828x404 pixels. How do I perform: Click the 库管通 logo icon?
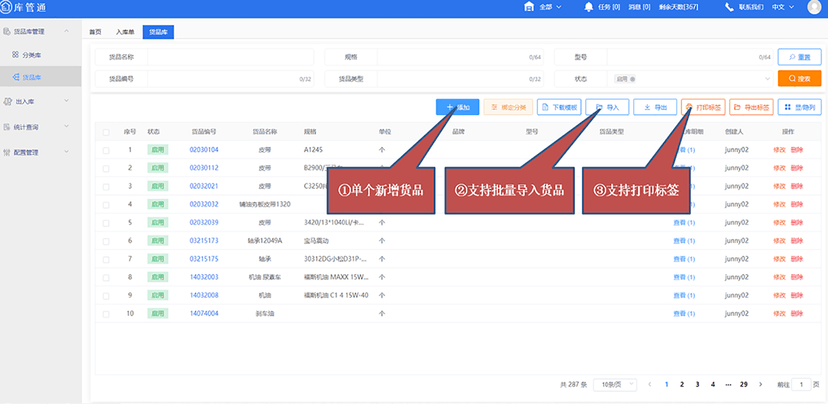pyautogui.click(x=6, y=6)
